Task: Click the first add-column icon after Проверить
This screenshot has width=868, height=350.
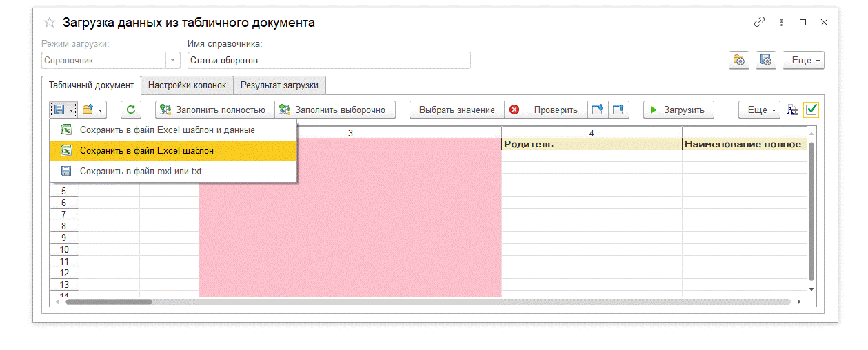Action: point(598,110)
